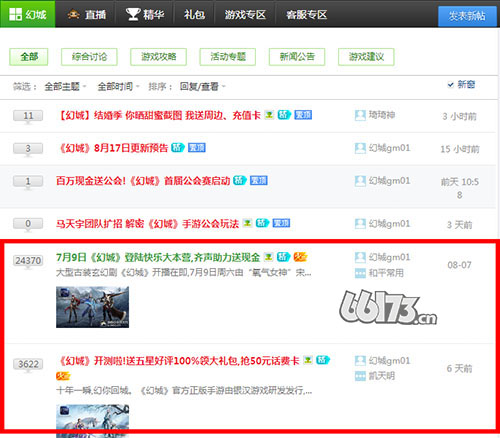Click the 开测啦 thread summary text 十年一瞬
This screenshot has height=438, width=500.
[184, 390]
